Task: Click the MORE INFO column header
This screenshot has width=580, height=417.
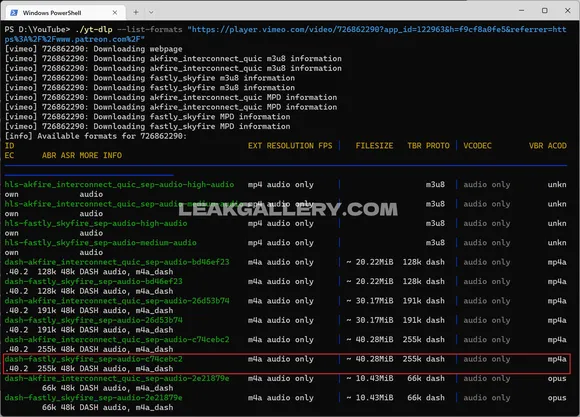Action: click(101, 155)
